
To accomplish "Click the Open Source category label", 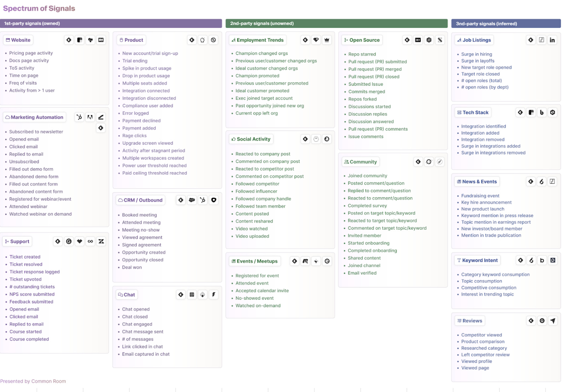I will 362,40.
